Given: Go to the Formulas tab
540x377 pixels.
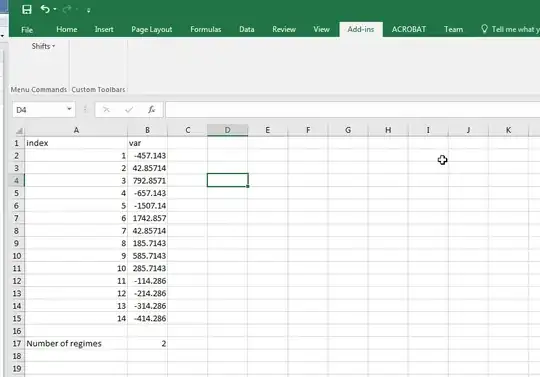Looking at the screenshot, I should pos(206,30).
